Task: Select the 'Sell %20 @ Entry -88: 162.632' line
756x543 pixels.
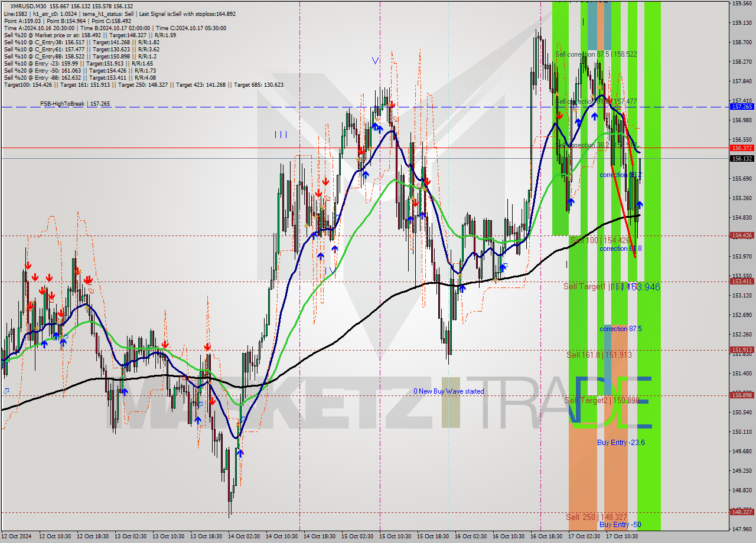Action: [80, 77]
